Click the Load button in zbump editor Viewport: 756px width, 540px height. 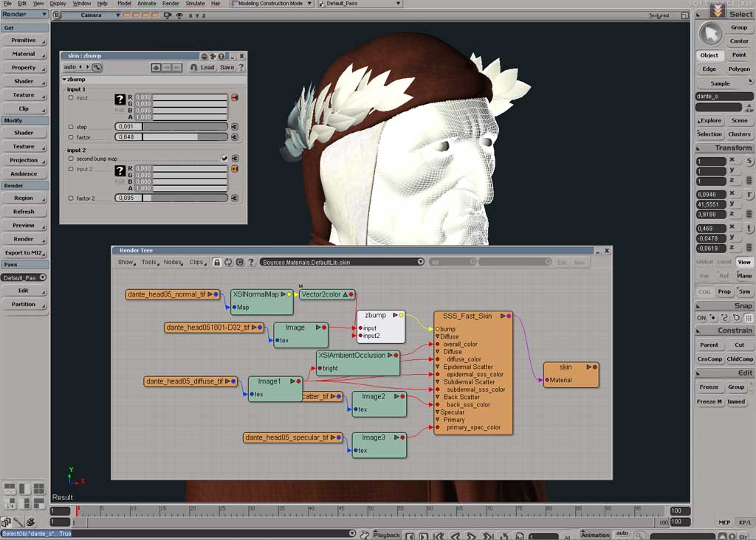click(x=207, y=67)
